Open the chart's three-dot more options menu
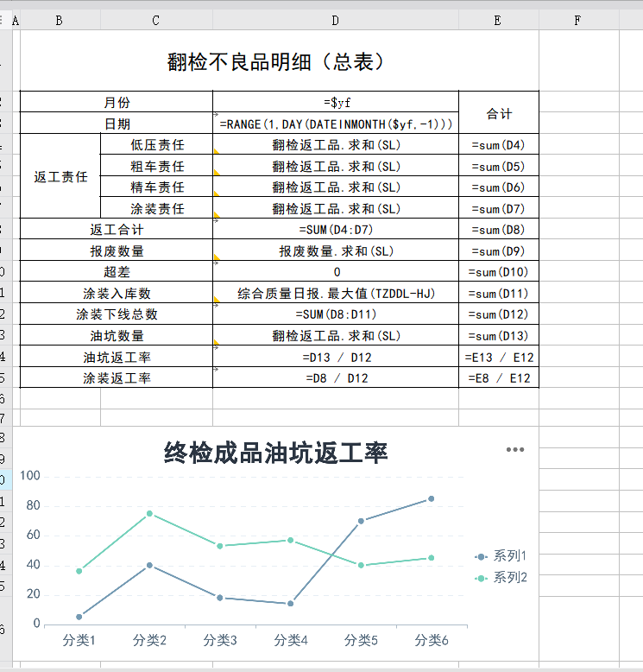This screenshot has width=643, height=672. [x=515, y=449]
